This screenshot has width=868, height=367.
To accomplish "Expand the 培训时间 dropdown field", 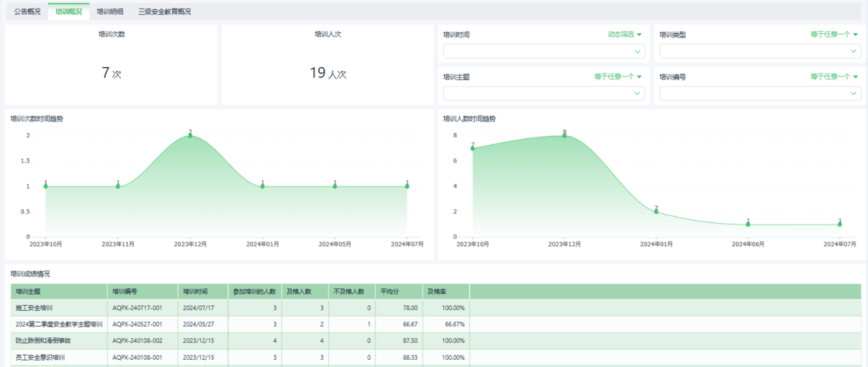I will [x=544, y=51].
